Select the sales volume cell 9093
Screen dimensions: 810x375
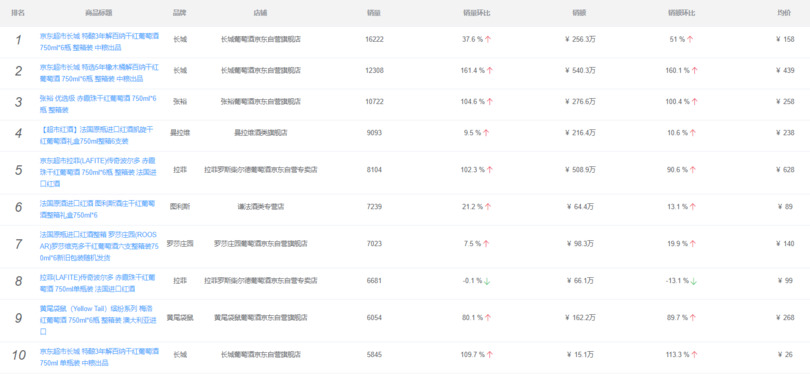[x=374, y=133]
